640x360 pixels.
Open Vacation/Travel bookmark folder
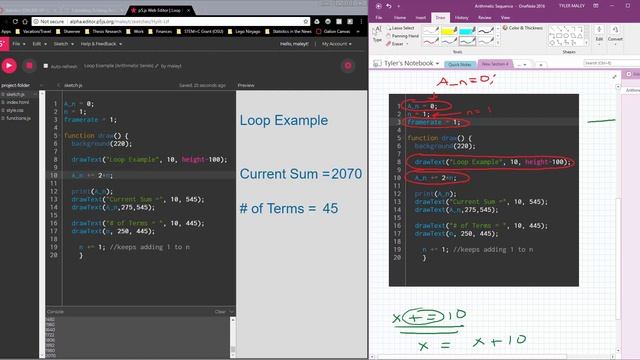(x=33, y=31)
